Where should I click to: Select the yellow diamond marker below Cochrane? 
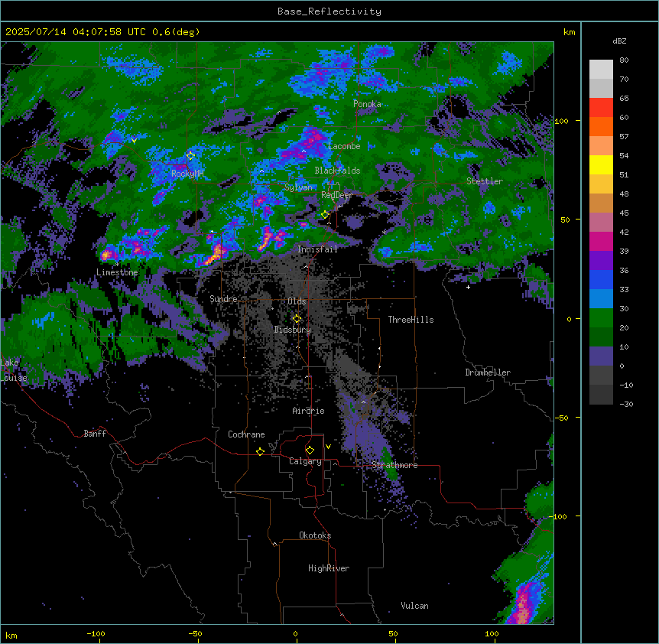[260, 451]
